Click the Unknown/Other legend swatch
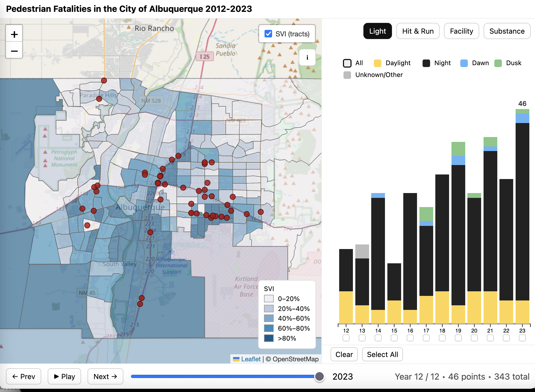Image resolution: width=535 pixels, height=392 pixels. coord(347,75)
